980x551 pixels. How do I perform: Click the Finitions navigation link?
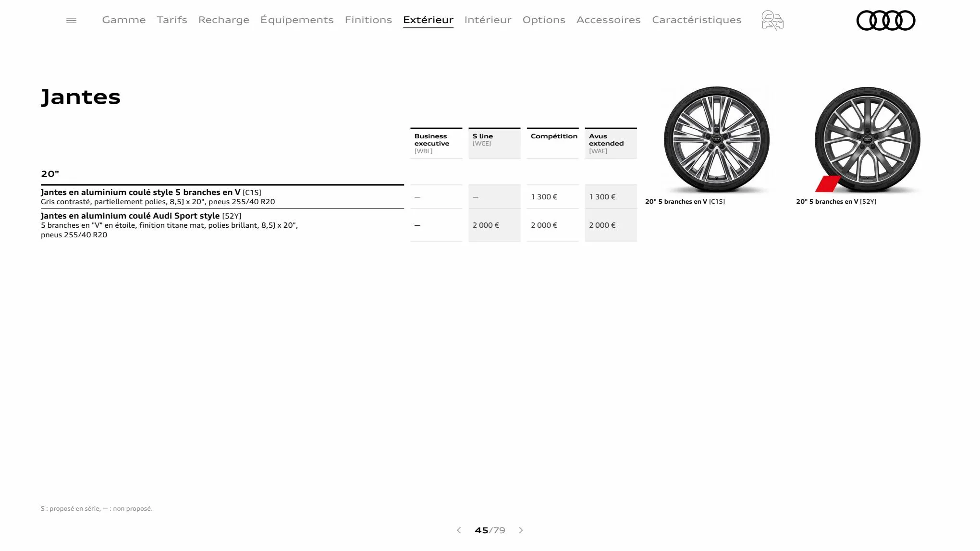368,20
